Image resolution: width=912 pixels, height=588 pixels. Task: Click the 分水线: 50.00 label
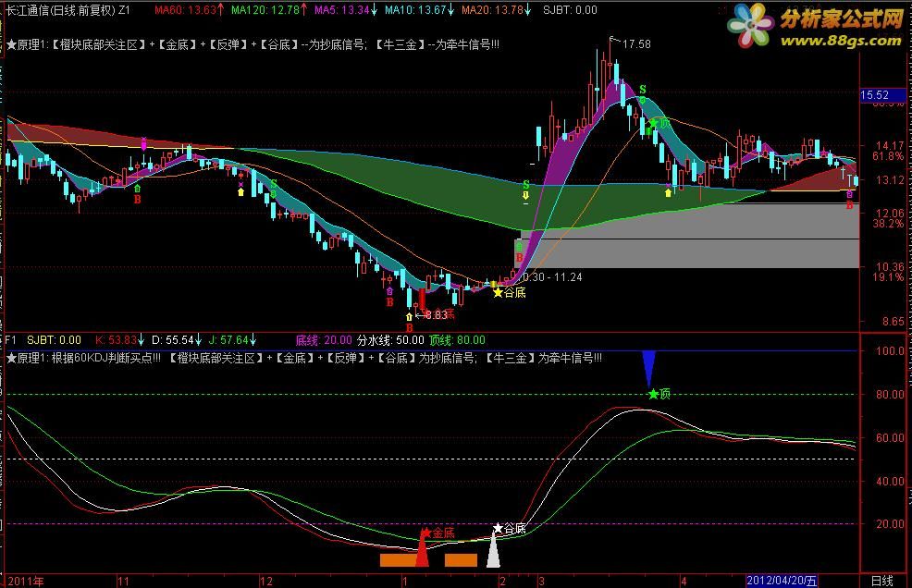(x=390, y=340)
